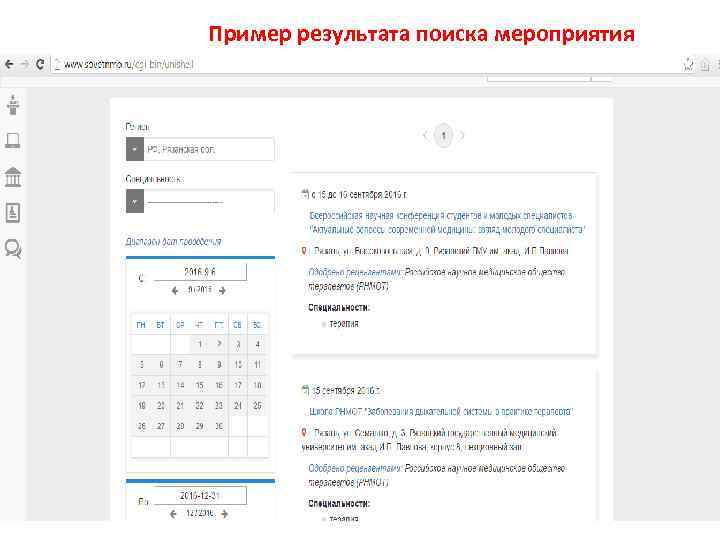
Task: Select day 7 in the September calendar
Action: (180, 365)
